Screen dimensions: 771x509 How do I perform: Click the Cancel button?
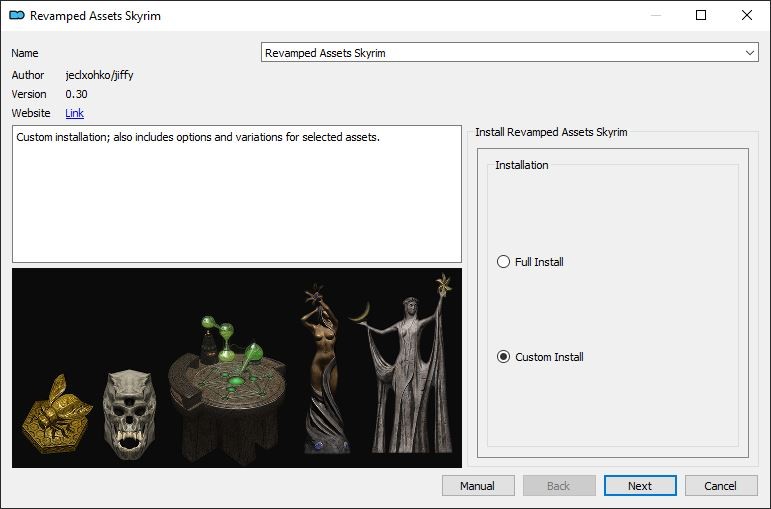pos(721,486)
